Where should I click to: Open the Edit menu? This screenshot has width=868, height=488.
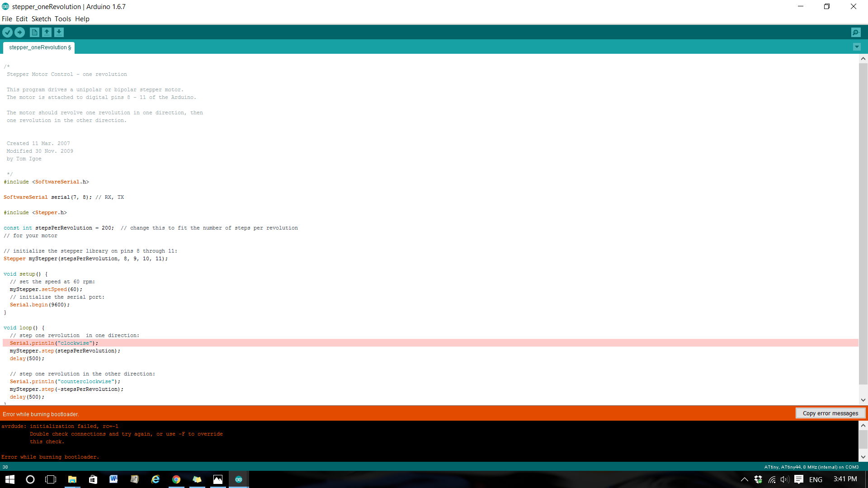coord(22,19)
